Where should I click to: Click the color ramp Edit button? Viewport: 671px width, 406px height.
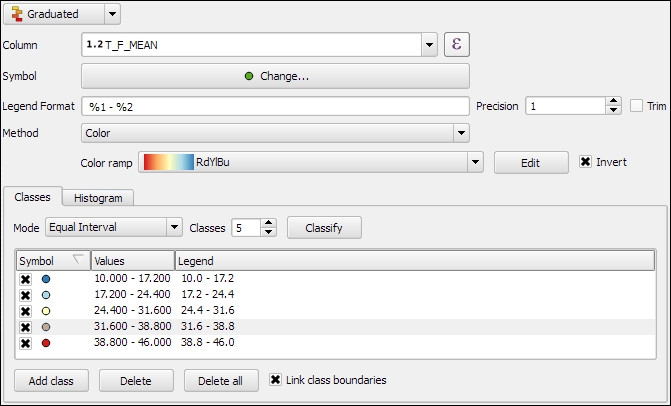[x=531, y=163]
